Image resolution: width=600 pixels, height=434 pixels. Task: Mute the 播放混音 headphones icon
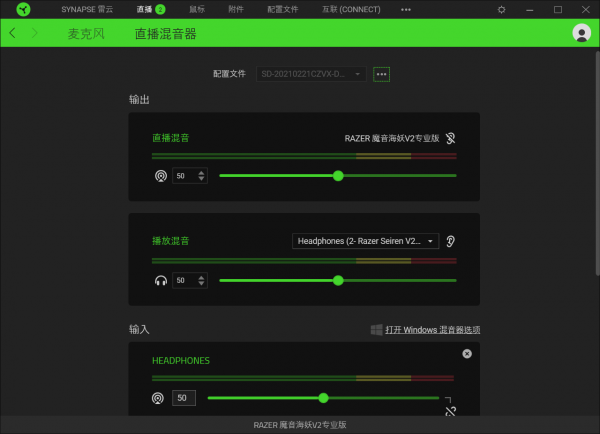161,281
